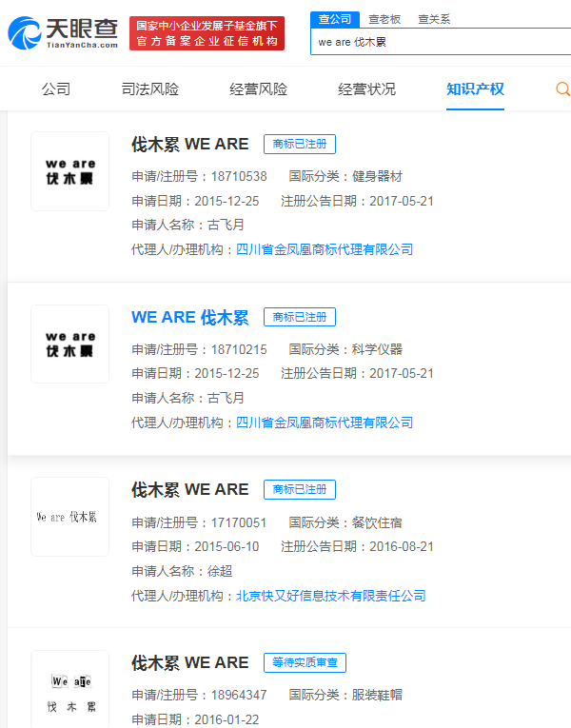
Task: Click applicant 古飞月 in 健身器材 entry
Action: 226,226
